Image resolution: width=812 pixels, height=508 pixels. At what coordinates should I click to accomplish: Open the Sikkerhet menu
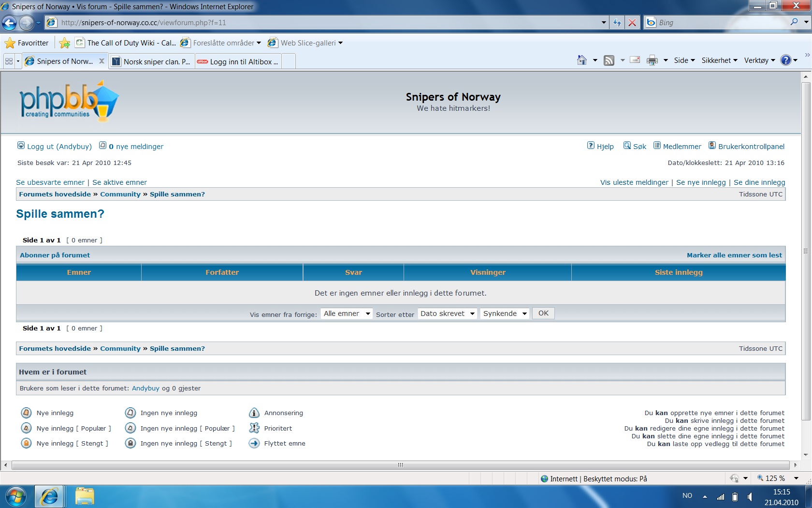pos(719,60)
